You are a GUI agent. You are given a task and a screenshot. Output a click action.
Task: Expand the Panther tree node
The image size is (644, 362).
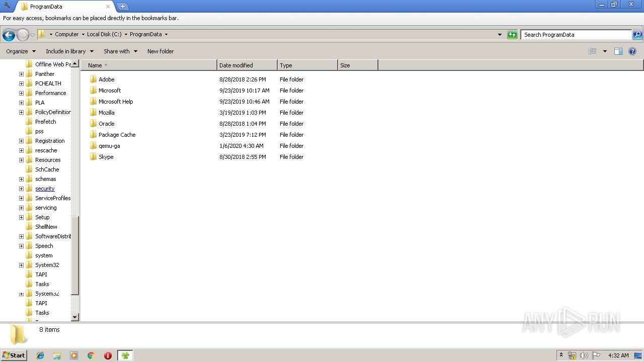coord(21,74)
